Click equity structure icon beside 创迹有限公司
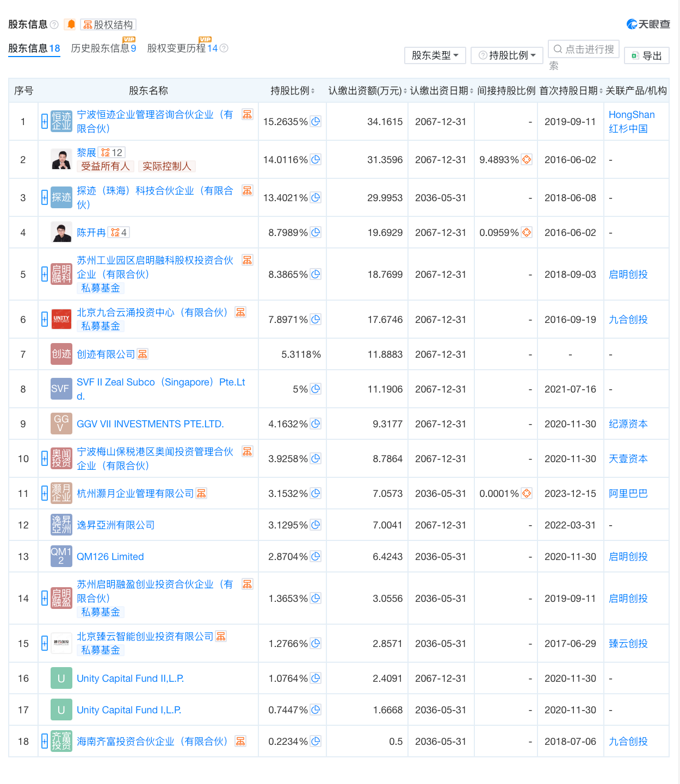The height and width of the screenshot is (784, 680). click(143, 353)
